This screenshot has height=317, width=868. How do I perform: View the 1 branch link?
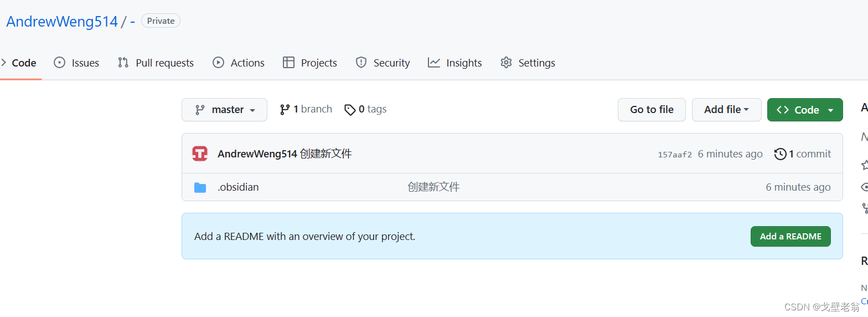[x=306, y=109]
